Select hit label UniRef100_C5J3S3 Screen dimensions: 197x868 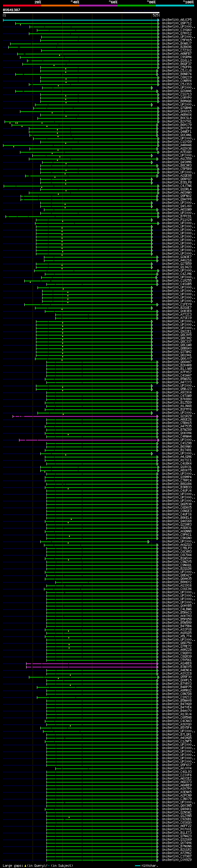click(x=177, y=84)
